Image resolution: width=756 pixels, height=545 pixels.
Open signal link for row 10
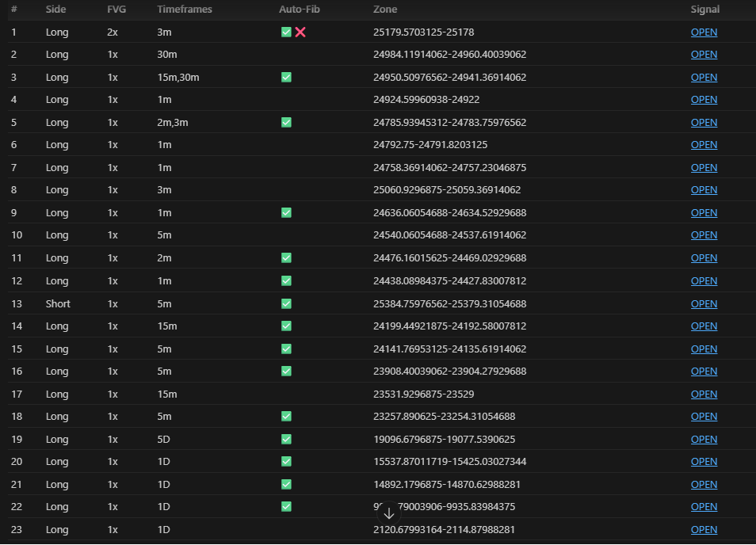(x=704, y=235)
